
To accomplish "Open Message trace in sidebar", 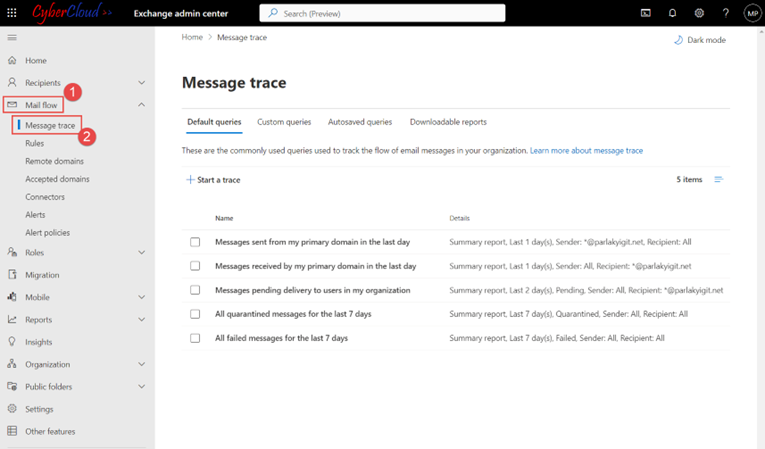I will (50, 125).
